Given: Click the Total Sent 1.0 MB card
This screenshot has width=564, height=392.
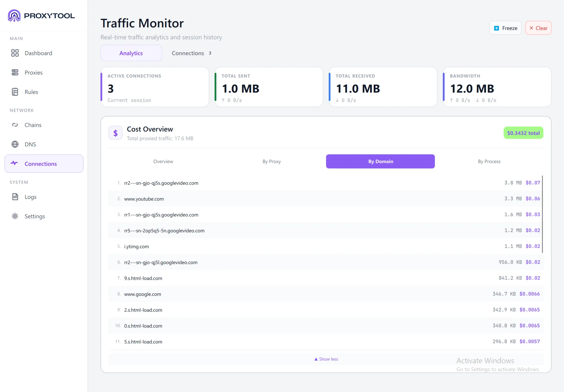Looking at the screenshot, I should click(269, 87).
